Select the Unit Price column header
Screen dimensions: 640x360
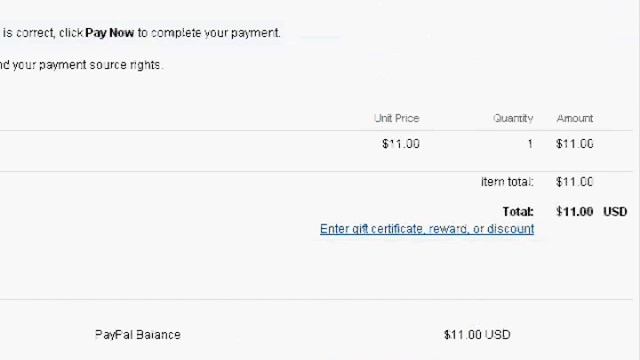tap(397, 118)
